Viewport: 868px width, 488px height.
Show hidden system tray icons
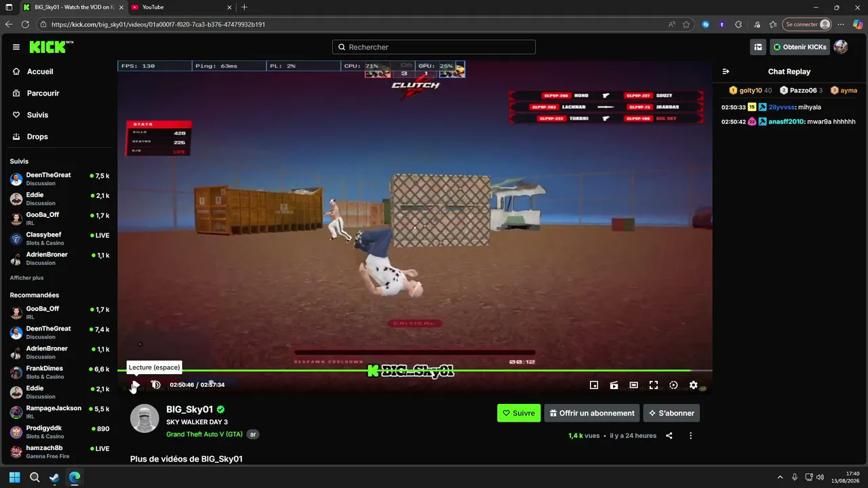click(x=780, y=477)
